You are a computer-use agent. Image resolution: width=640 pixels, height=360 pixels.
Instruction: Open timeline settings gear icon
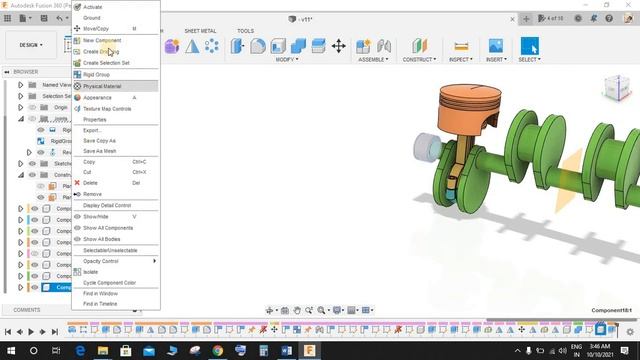pyautogui.click(x=630, y=332)
